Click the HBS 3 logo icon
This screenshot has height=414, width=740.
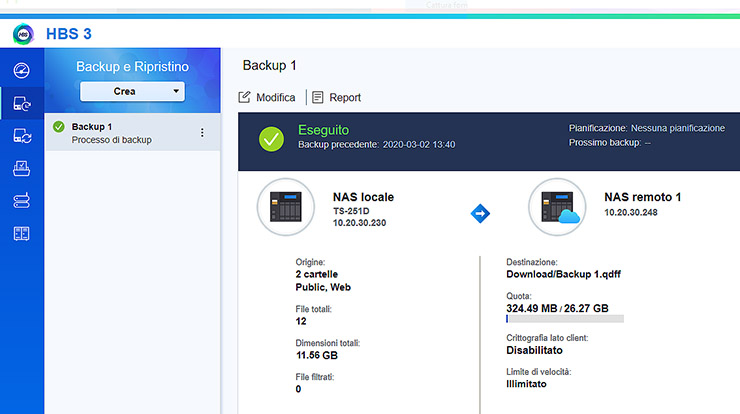(x=24, y=33)
